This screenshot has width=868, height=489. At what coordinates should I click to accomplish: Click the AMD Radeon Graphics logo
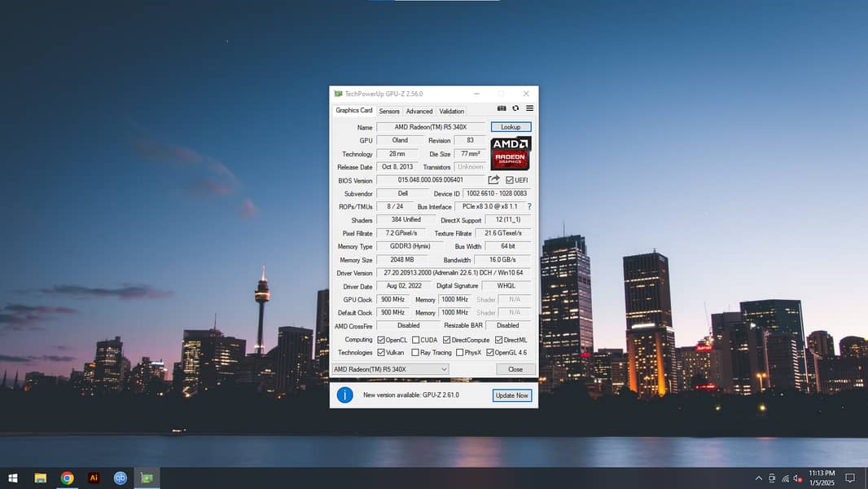pos(511,153)
